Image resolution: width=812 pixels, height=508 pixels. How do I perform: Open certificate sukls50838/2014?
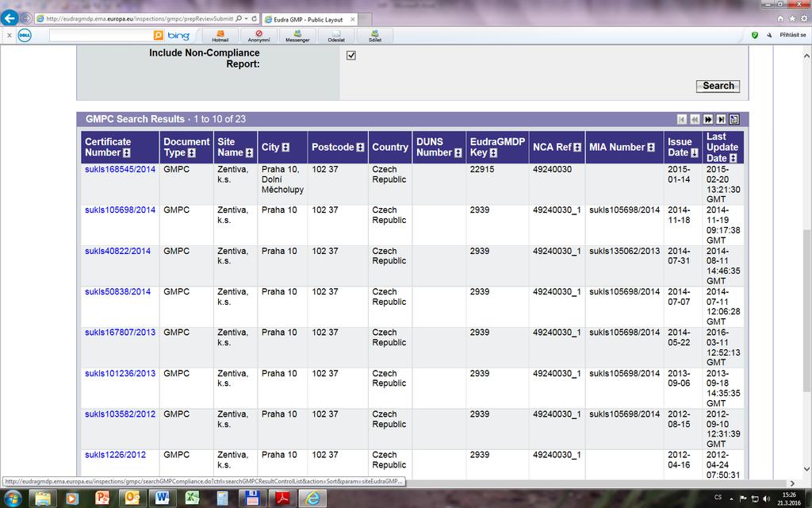(117, 292)
